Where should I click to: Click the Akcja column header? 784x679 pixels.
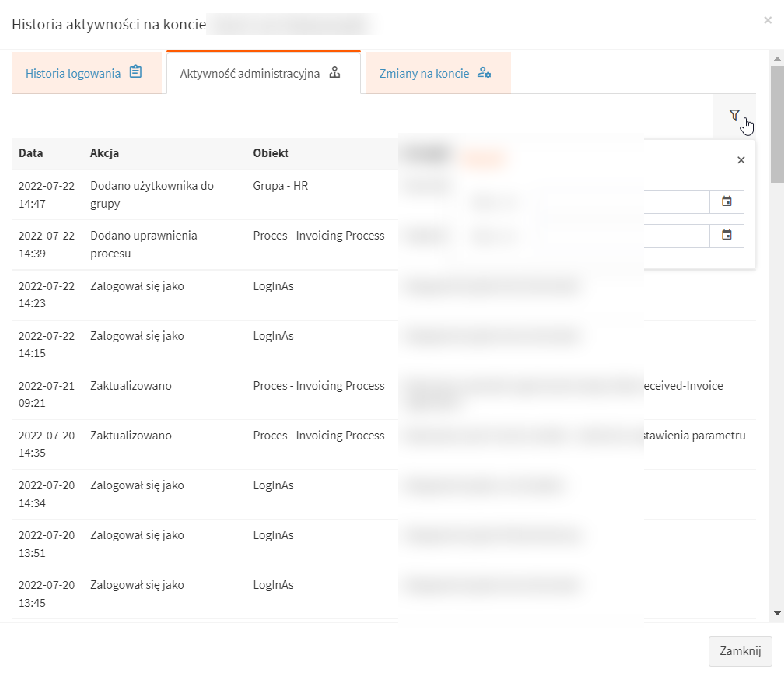105,153
